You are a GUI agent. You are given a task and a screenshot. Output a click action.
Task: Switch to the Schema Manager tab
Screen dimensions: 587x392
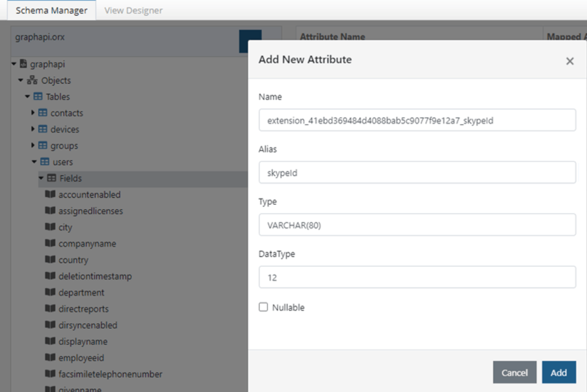pyautogui.click(x=52, y=10)
